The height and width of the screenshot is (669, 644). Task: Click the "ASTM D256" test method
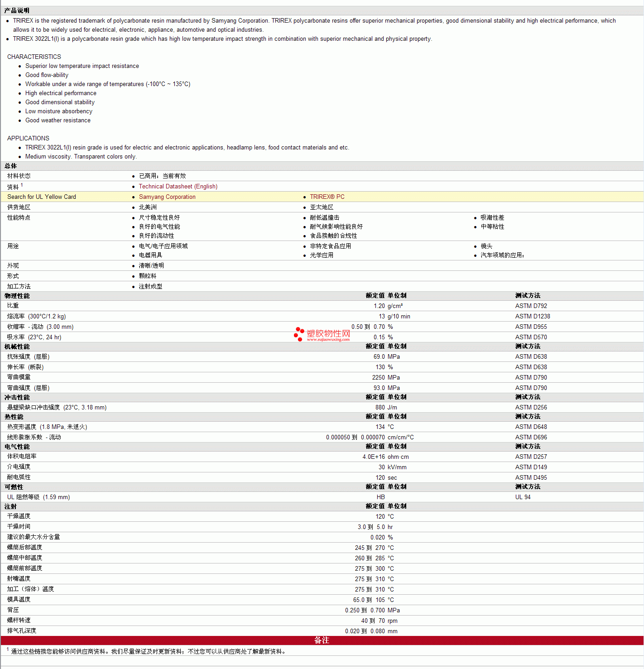pyautogui.click(x=531, y=408)
